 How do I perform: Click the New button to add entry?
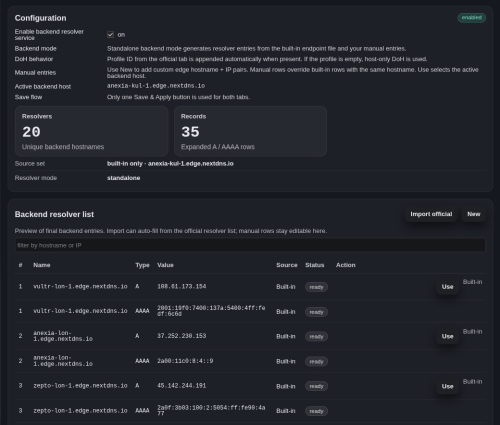tap(474, 214)
